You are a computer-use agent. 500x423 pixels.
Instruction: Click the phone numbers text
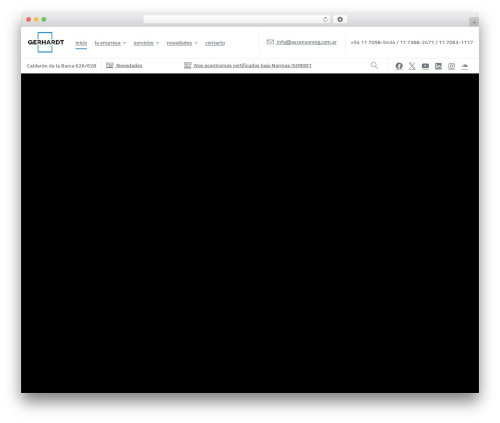(412, 42)
